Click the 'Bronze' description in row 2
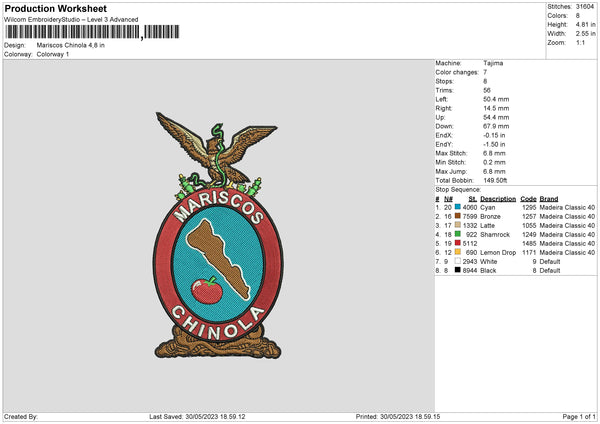The width and height of the screenshot is (600, 424). coord(490,217)
